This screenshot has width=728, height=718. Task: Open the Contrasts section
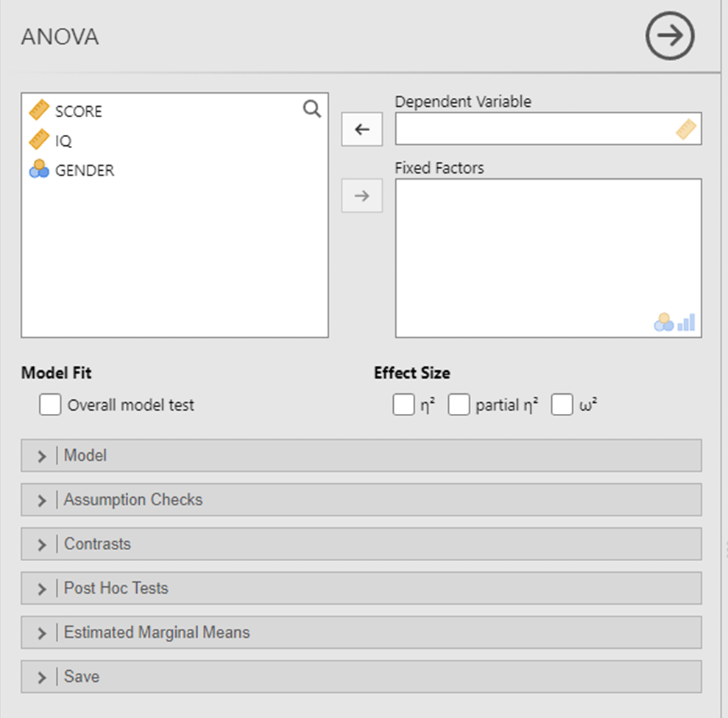[x=361, y=544]
